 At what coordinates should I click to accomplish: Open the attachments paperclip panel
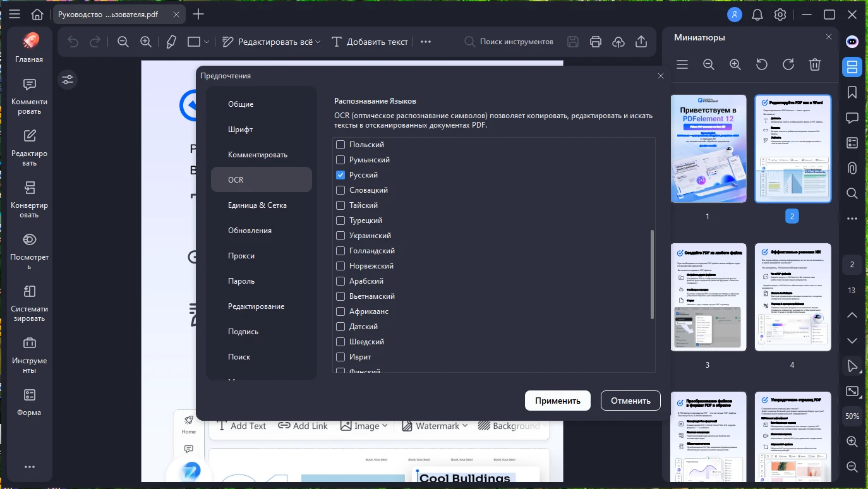tap(852, 168)
